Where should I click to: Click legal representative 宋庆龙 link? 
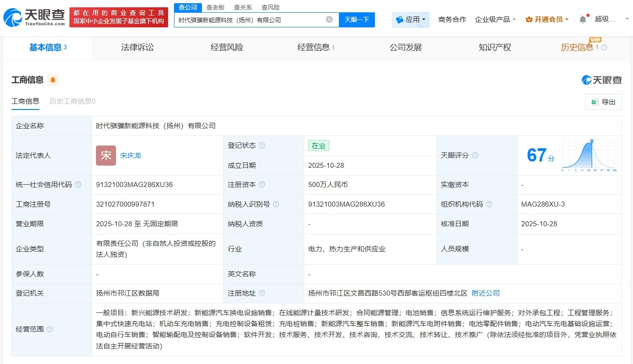[x=131, y=155]
